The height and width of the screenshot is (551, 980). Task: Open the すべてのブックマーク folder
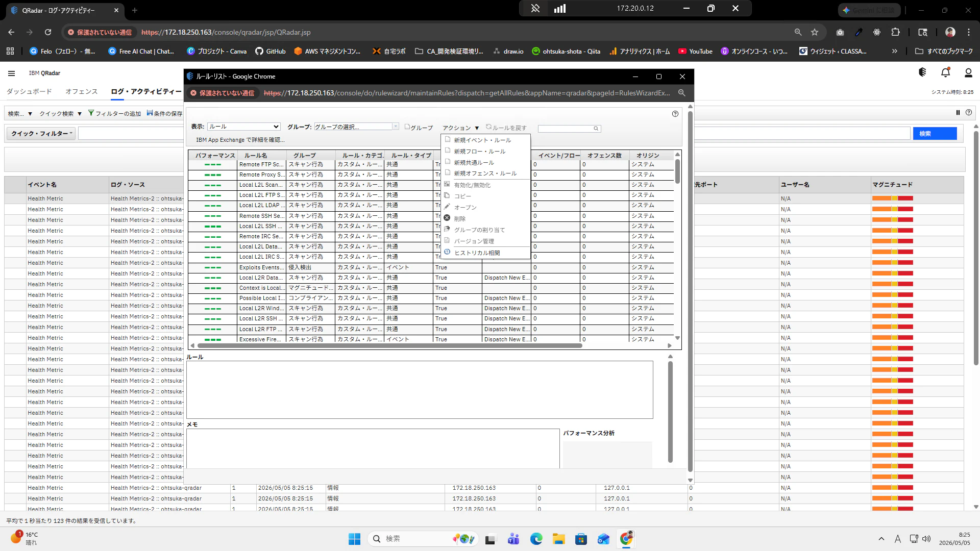point(944,51)
